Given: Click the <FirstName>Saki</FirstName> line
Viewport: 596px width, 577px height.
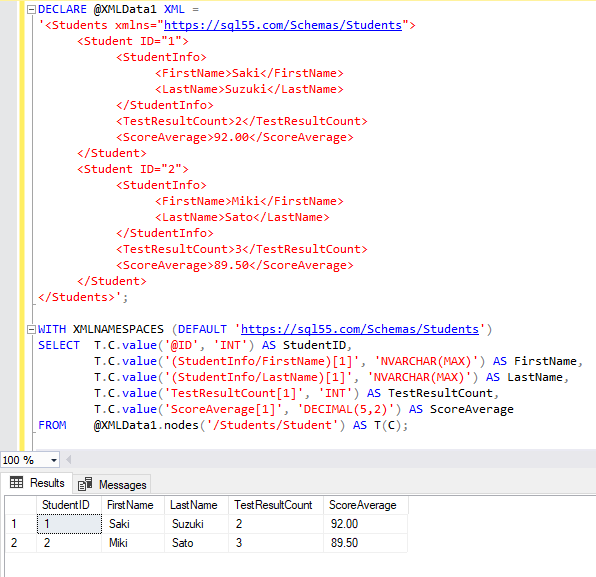Looking at the screenshot, I should tap(249, 73).
